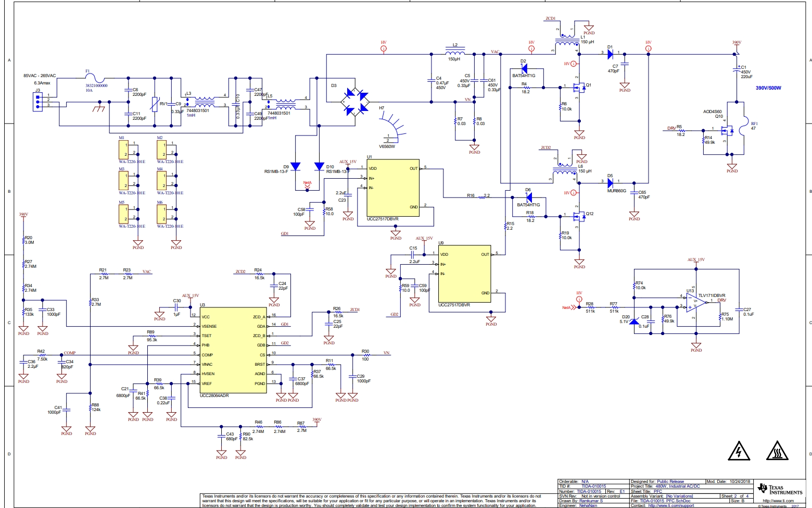Viewport: 812px width, 508px height.
Task: Select the L2 150µH inductor symbol
Action: 455,52
